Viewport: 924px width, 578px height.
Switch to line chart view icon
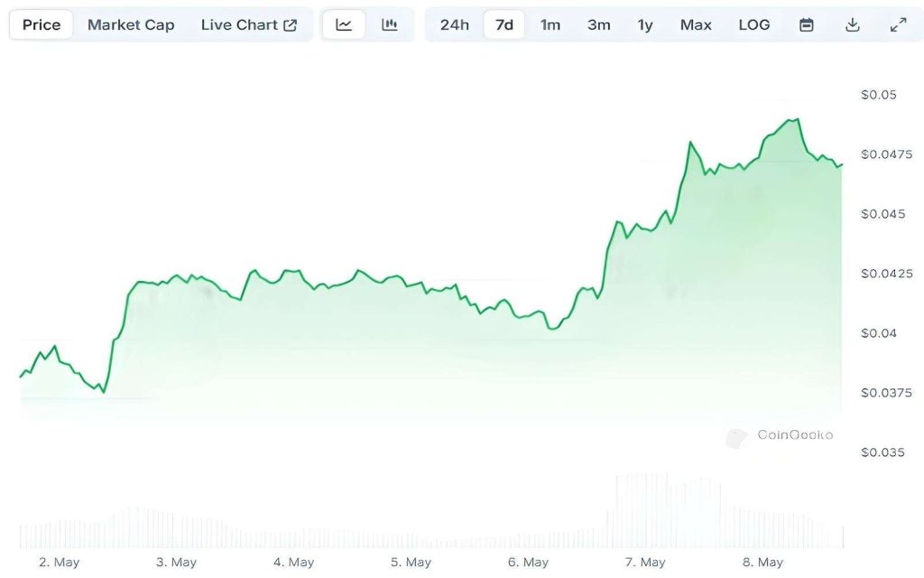coord(344,24)
